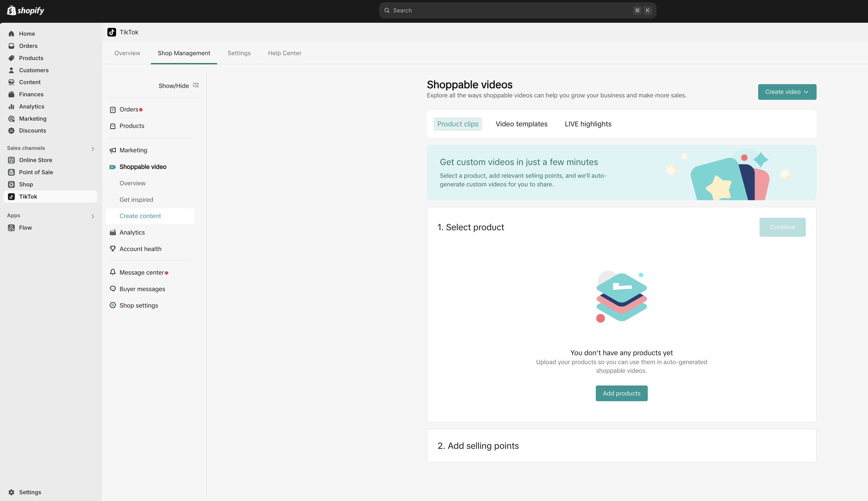Open Message center bell icon
This screenshot has height=501, width=868.
(113, 272)
